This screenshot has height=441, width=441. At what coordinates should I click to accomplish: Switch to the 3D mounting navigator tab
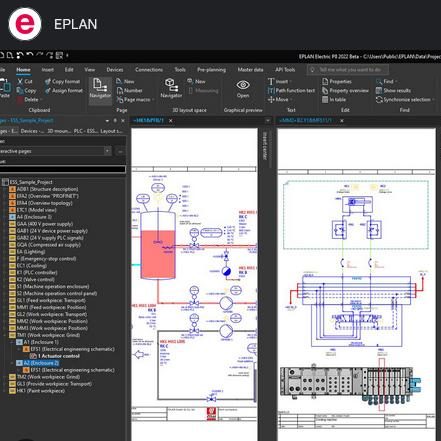[x=59, y=131]
